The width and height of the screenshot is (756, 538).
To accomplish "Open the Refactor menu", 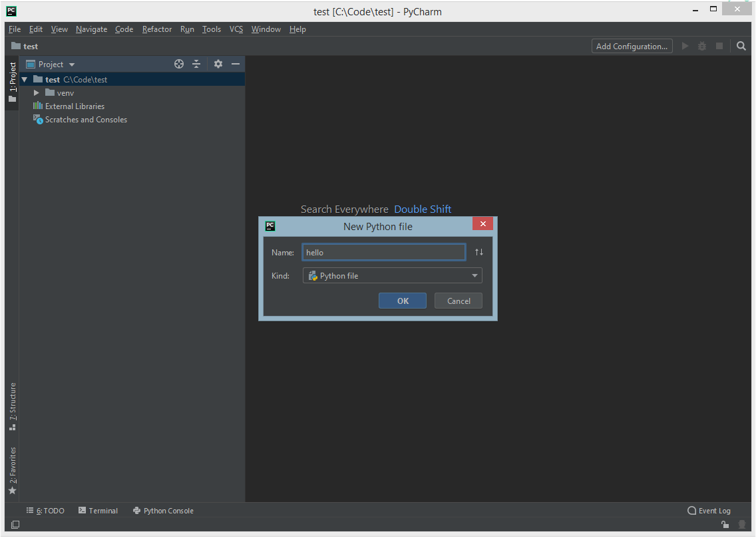I will (156, 29).
